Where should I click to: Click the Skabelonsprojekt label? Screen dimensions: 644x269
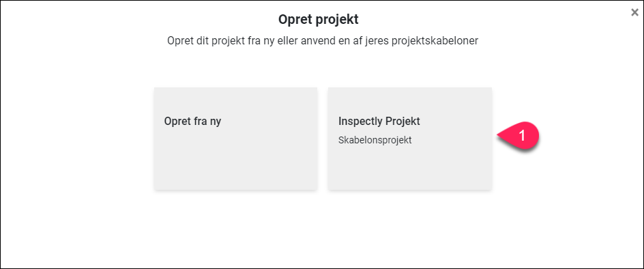click(x=375, y=140)
